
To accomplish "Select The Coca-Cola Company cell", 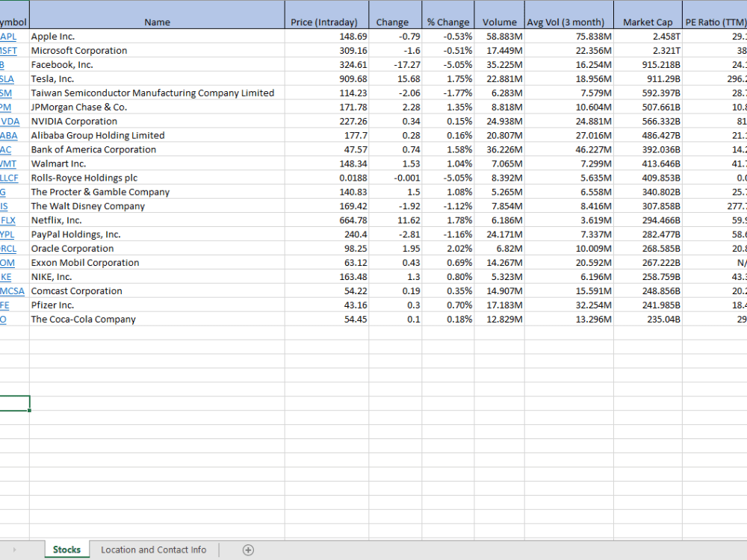I will point(157,319).
